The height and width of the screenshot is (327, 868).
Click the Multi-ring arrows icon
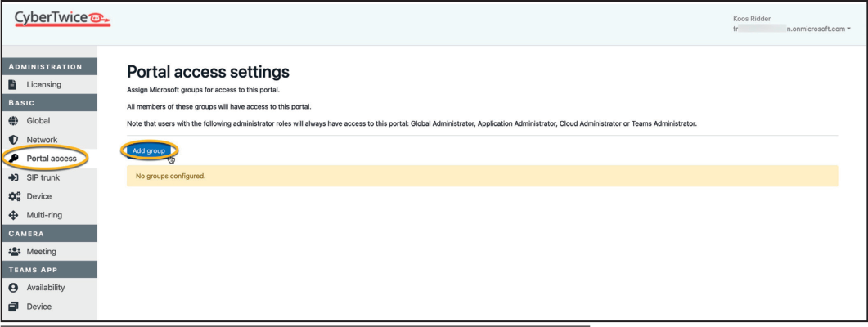[x=14, y=215]
